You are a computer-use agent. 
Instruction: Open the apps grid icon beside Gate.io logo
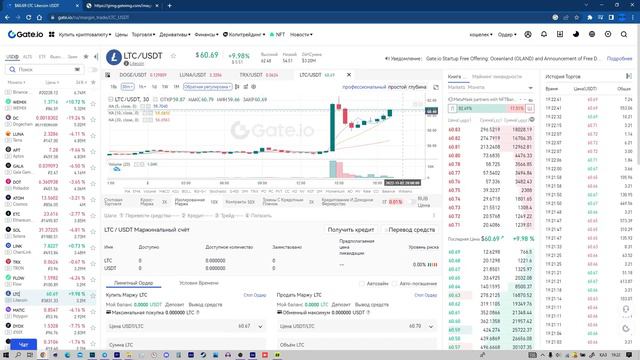point(51,35)
